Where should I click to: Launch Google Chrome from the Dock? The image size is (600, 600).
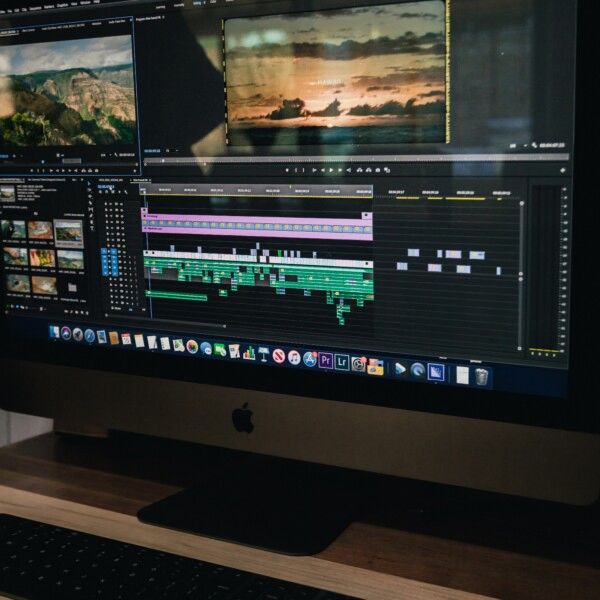tap(191, 346)
